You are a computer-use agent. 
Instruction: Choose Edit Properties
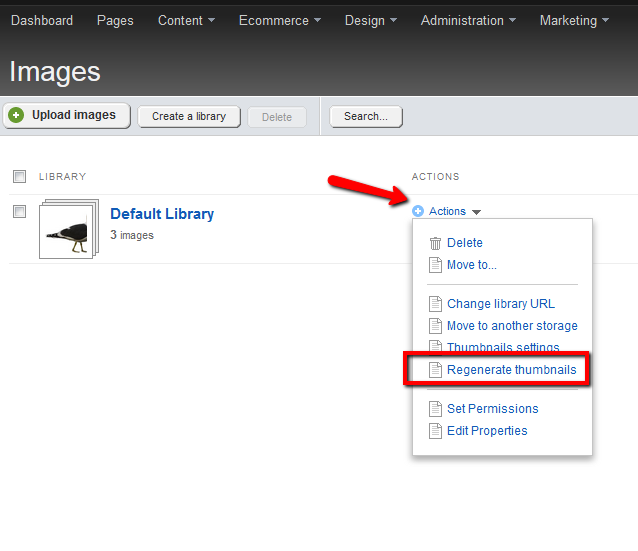click(x=487, y=431)
